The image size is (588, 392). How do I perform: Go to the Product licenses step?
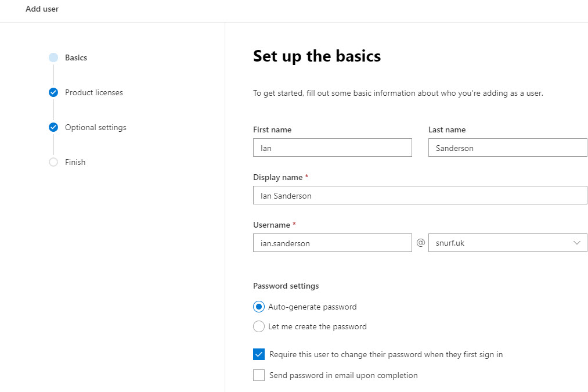click(94, 92)
